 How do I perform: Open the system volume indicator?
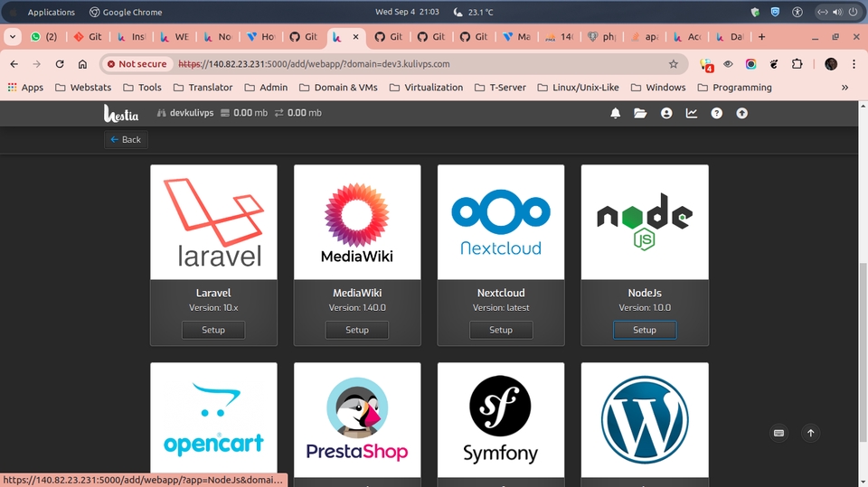(837, 12)
